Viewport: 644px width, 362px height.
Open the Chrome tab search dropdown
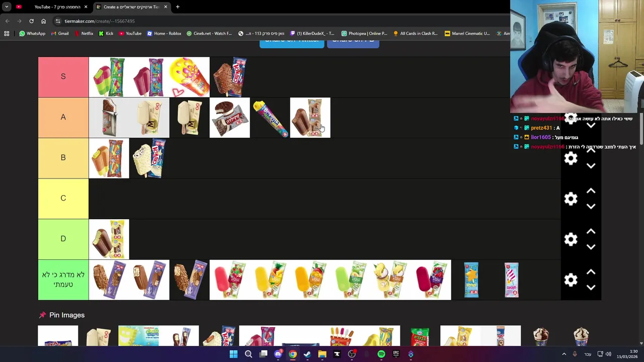(7, 7)
